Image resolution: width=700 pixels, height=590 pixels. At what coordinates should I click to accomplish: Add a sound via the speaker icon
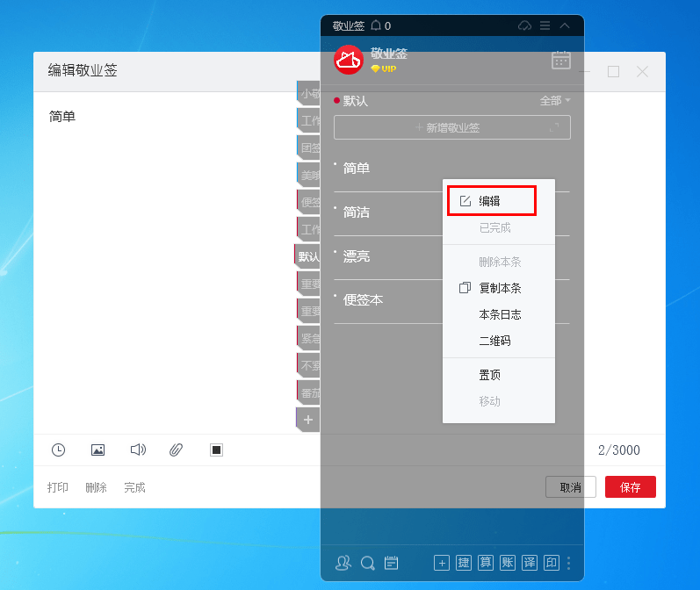[138, 450]
